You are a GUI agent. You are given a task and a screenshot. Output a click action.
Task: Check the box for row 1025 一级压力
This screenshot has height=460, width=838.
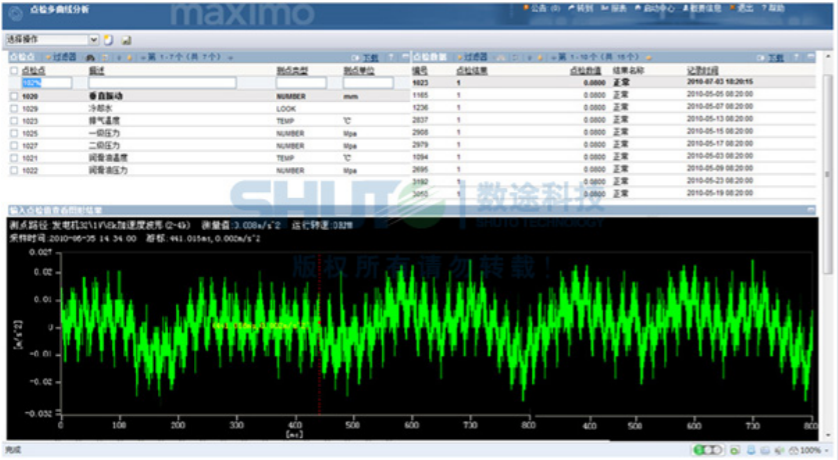click(x=13, y=132)
